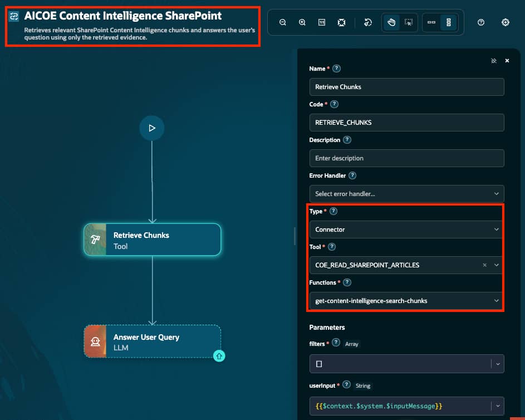Open the settings gear
This screenshot has width=525, height=420.
(506, 22)
